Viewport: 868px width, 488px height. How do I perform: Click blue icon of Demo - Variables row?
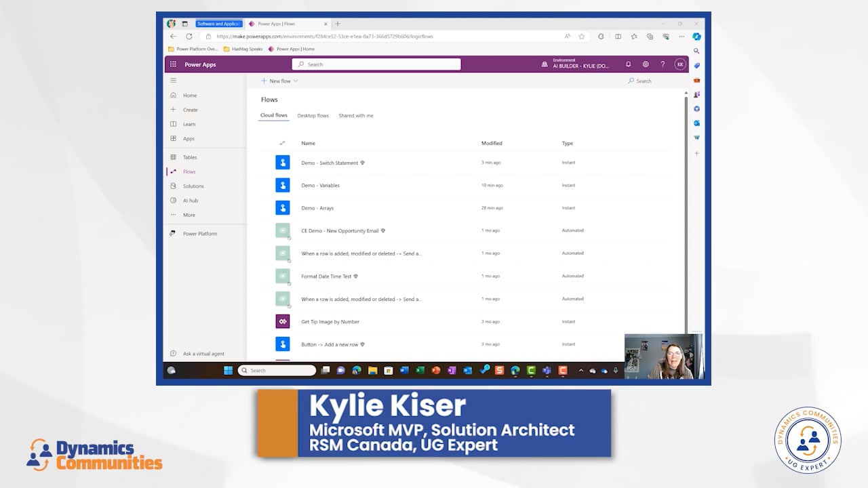coord(283,185)
